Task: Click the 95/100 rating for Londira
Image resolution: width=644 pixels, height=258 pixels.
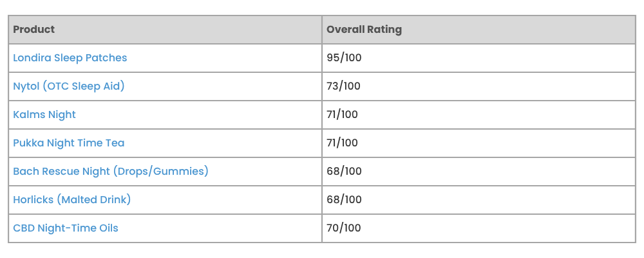Action: pos(344,58)
